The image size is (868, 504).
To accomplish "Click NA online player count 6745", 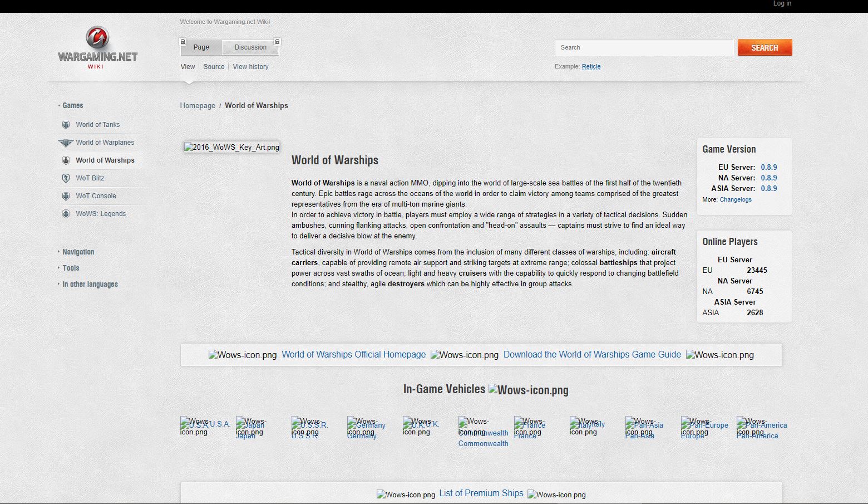I will click(755, 291).
